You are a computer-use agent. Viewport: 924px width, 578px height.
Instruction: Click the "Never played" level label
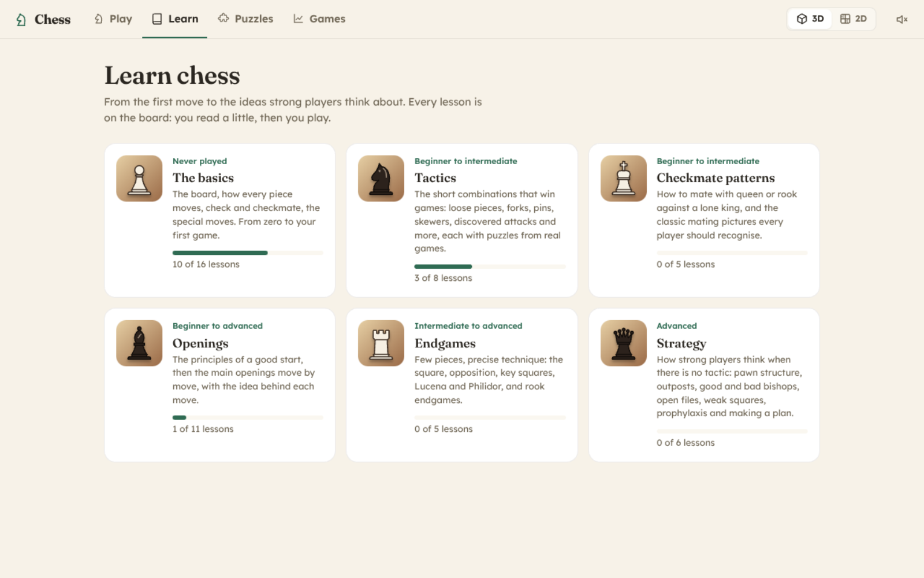click(x=200, y=161)
